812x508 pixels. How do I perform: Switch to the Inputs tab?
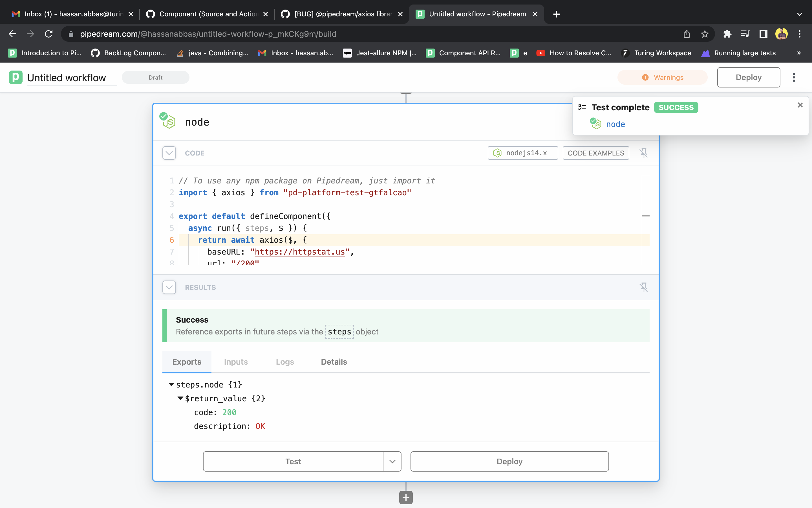(x=236, y=362)
